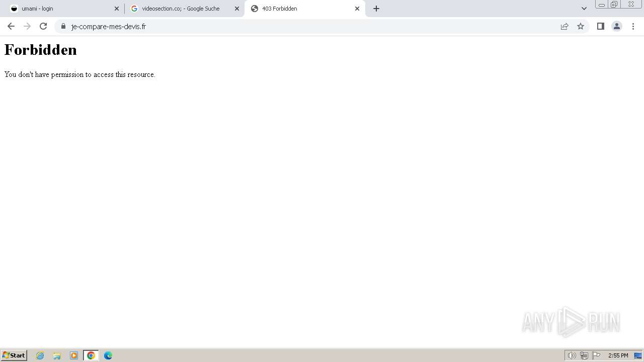The image size is (644, 362).
Task: Open Chrome's three-dot menu
Action: pos(633,26)
